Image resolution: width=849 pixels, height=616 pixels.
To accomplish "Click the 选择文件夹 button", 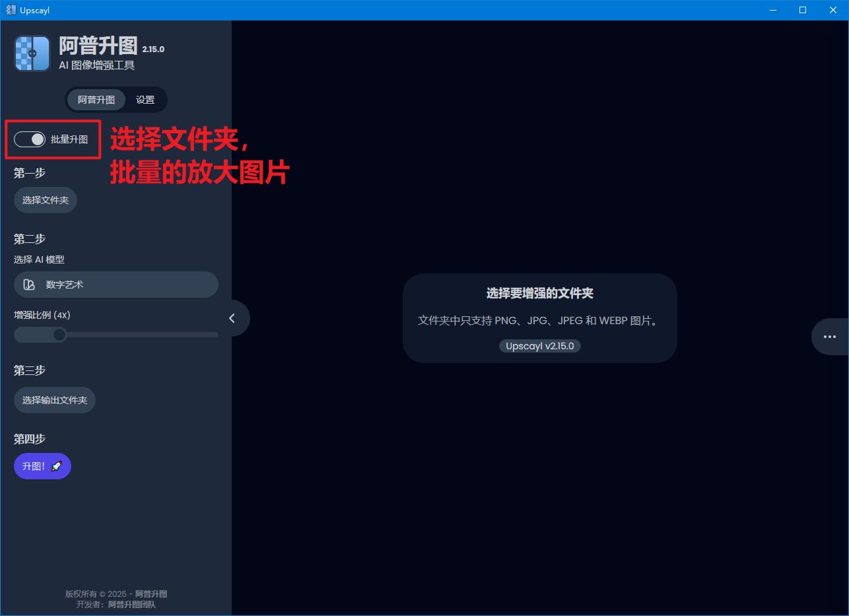I will [x=46, y=200].
